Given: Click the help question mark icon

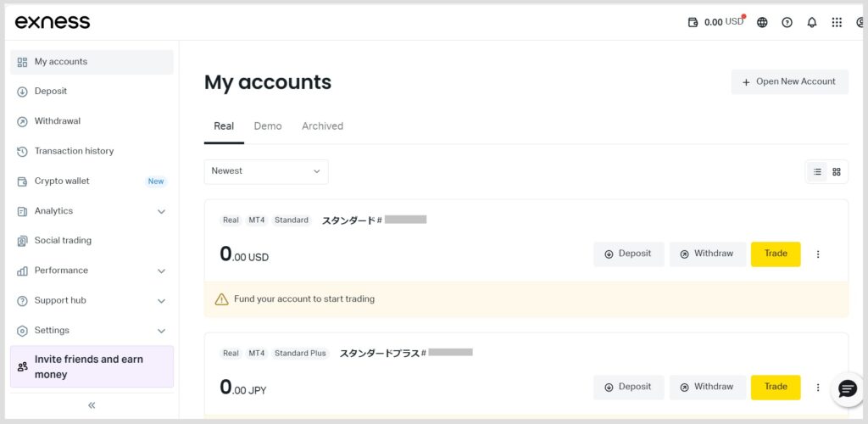Looking at the screenshot, I should [787, 23].
